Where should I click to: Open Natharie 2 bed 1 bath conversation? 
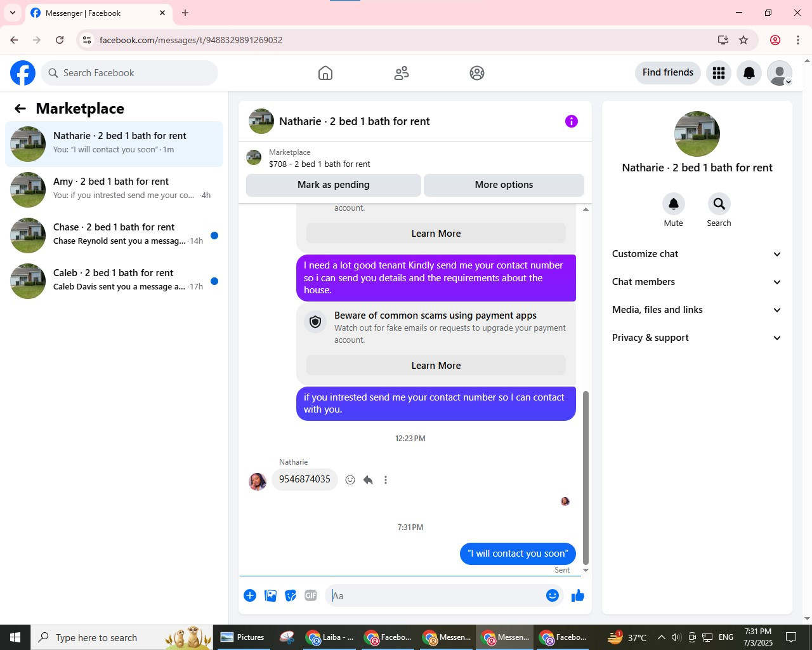[x=114, y=144]
